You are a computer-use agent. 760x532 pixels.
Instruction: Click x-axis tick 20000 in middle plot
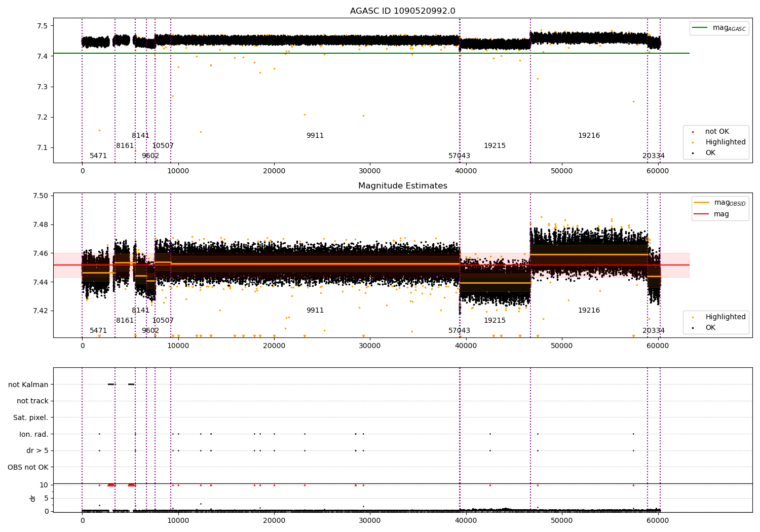pos(274,346)
